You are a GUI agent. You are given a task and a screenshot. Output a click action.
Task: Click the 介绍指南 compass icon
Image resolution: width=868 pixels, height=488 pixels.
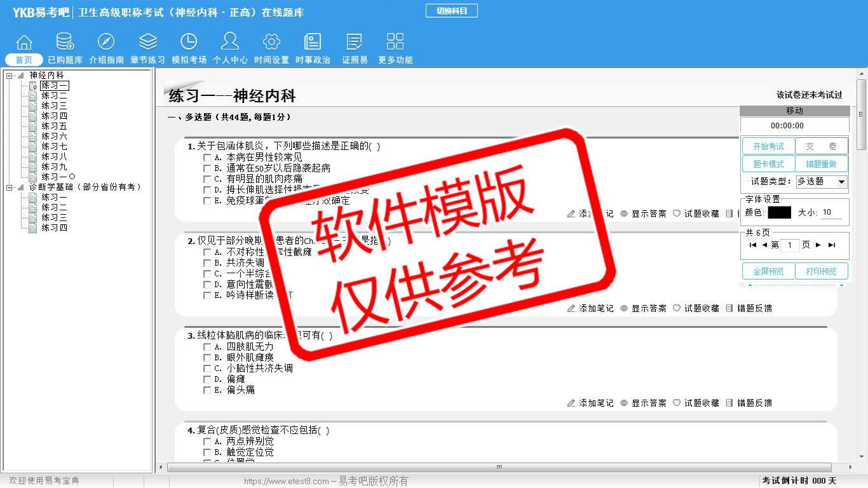click(106, 43)
